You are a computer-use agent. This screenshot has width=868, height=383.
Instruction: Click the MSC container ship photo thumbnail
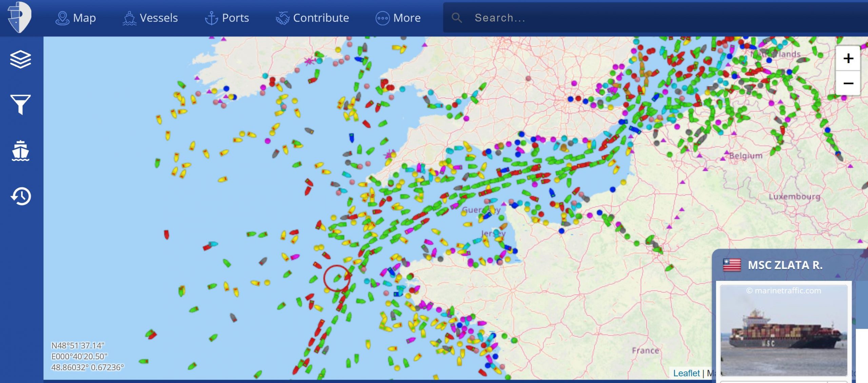coord(783,331)
